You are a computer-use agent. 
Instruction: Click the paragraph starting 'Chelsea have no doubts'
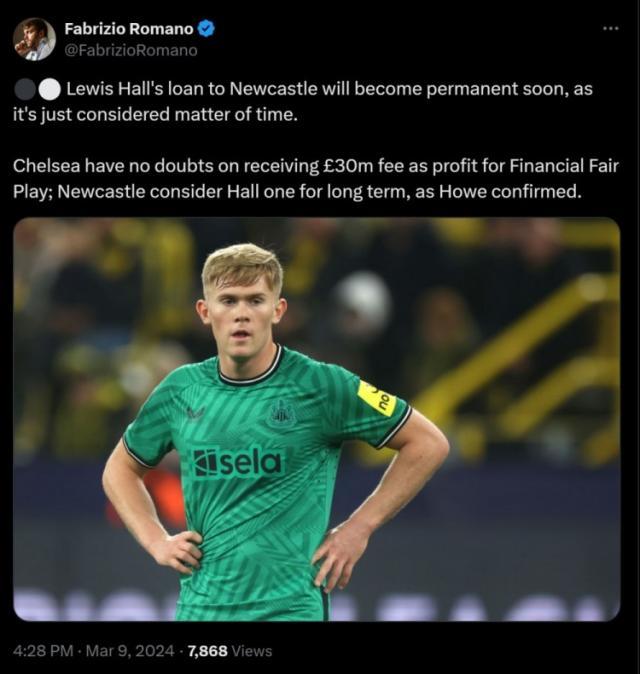pyautogui.click(x=300, y=178)
